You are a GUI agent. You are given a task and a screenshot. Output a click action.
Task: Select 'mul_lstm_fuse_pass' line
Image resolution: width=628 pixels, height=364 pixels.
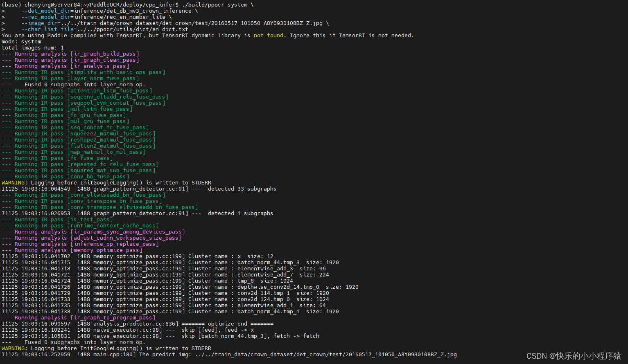pos(67,109)
